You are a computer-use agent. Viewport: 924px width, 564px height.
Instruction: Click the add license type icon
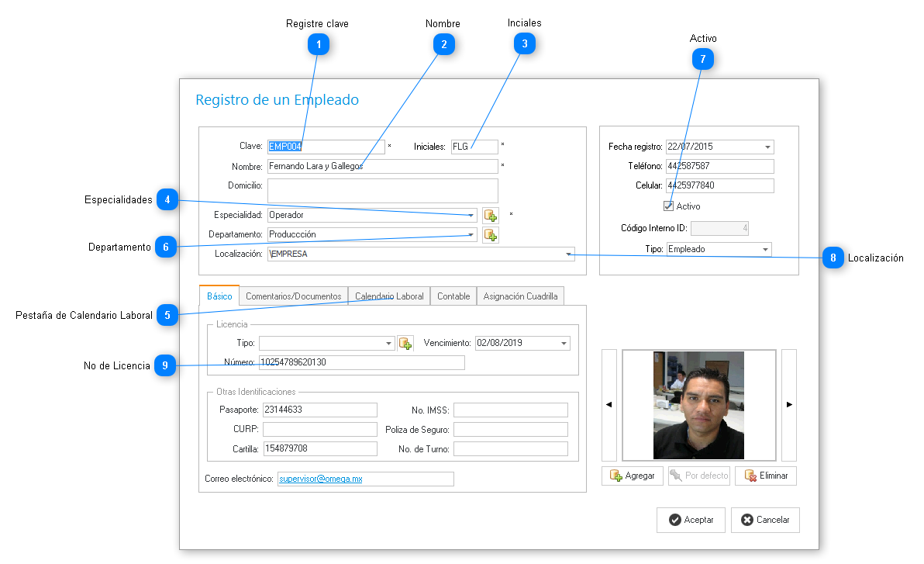point(405,343)
